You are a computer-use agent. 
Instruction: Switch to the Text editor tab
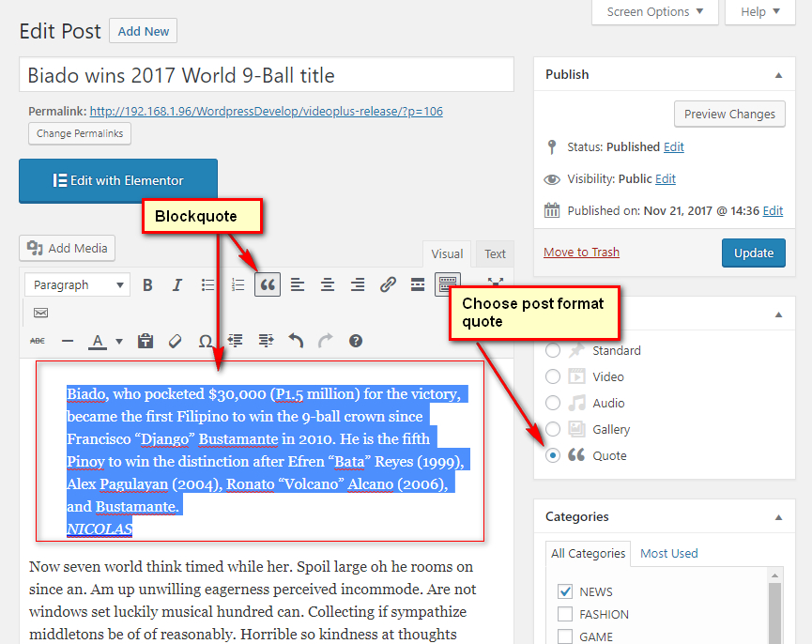(495, 253)
